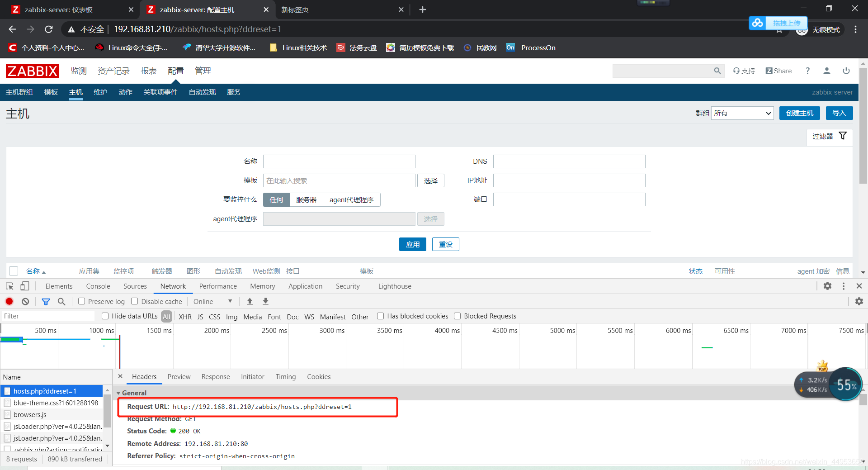Click 导入 button
Viewport: 868px width, 470px height.
(x=839, y=113)
